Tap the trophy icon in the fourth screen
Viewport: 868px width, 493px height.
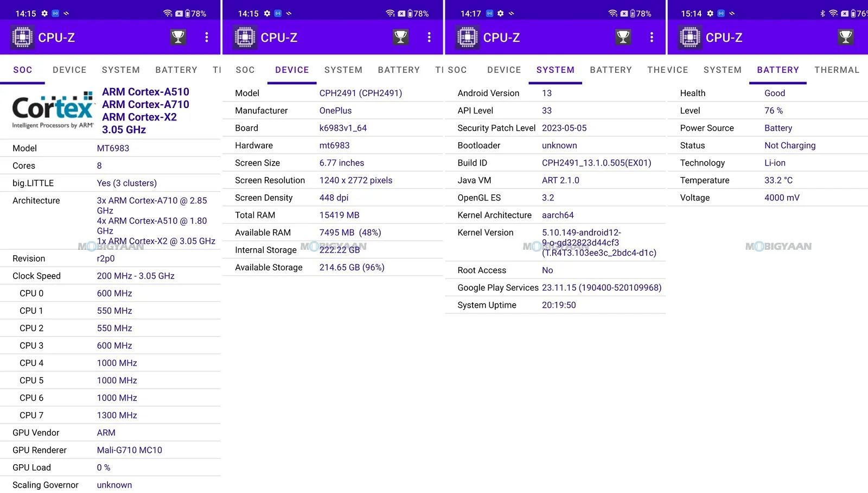click(845, 37)
